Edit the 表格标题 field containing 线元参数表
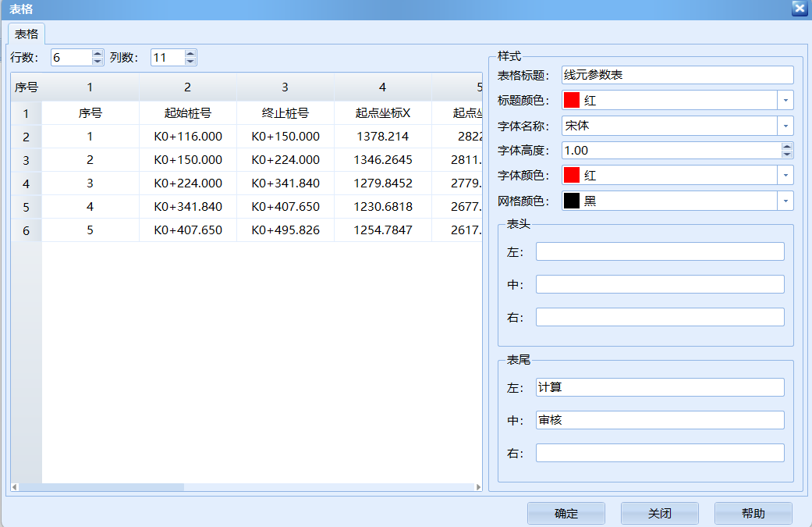 679,74
